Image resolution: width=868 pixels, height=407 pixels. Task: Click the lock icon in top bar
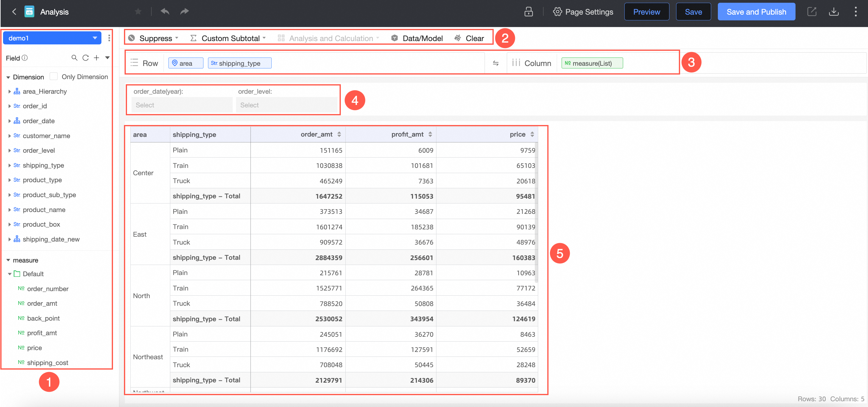tap(528, 12)
